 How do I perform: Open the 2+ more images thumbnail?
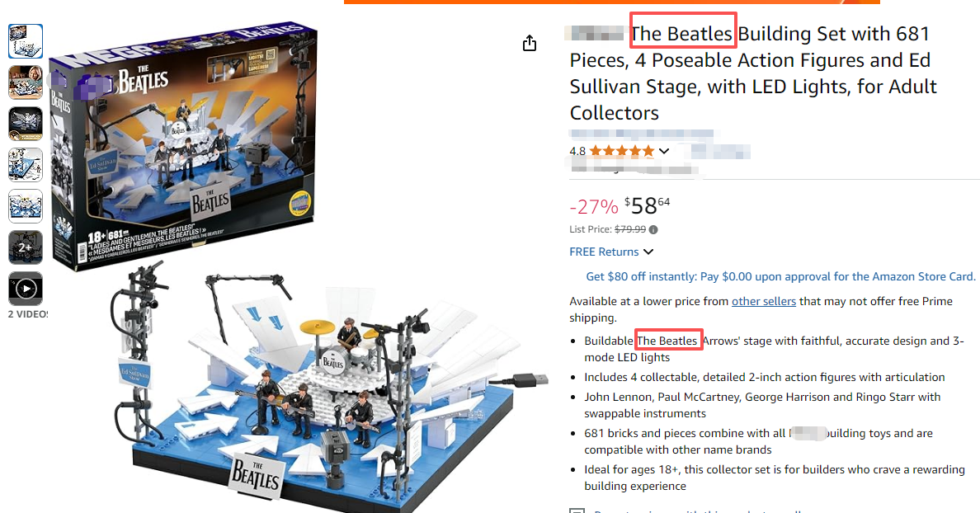pyautogui.click(x=26, y=247)
